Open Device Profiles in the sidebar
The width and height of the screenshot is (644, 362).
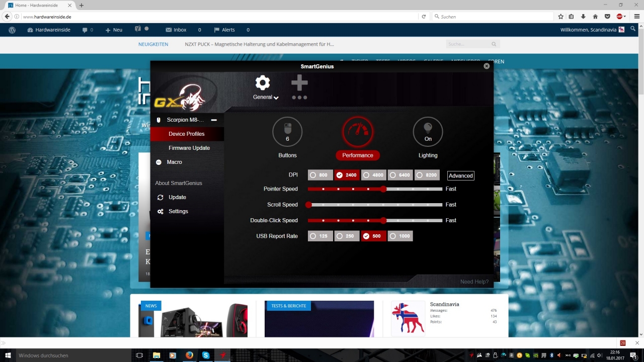(187, 134)
